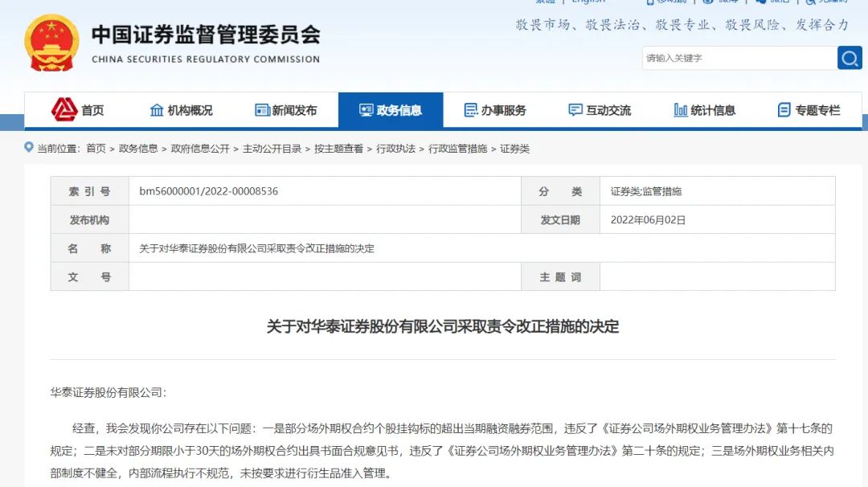868x487 pixels.
Task: Click index number bm56000001/2022-00008536
Action: (x=209, y=191)
